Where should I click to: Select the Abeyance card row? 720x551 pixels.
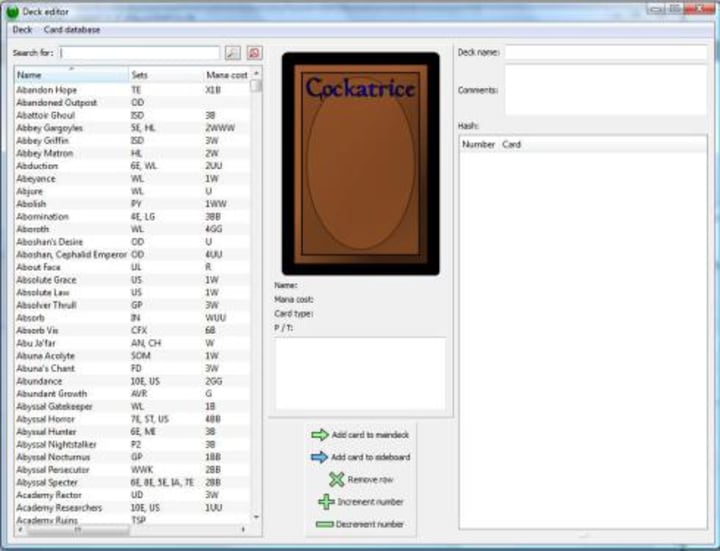133,179
